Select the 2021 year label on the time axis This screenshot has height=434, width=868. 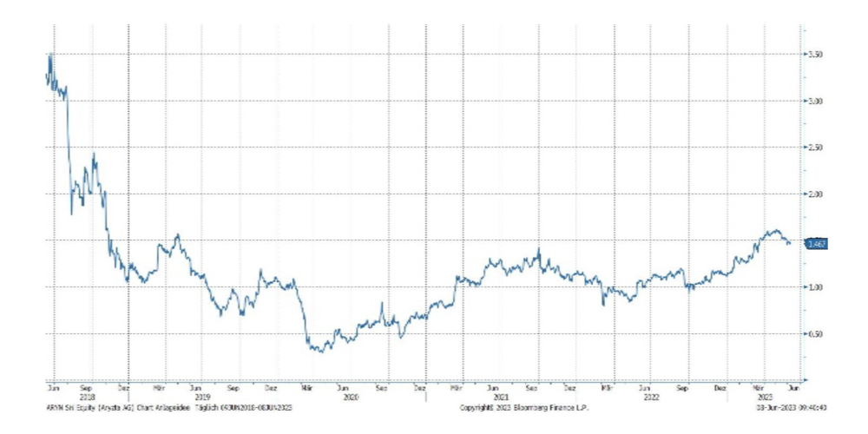pyautogui.click(x=501, y=397)
